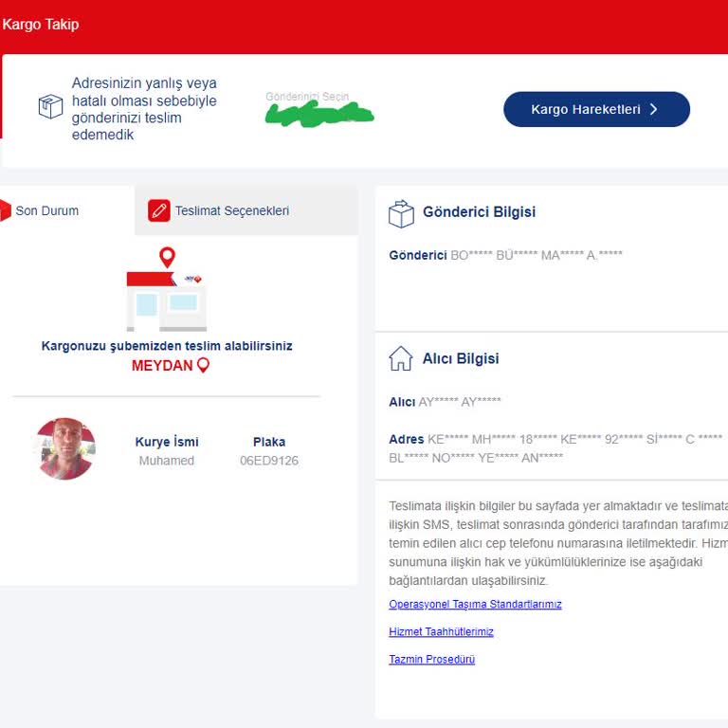
Task: Switch to Son Durum tab
Action: tap(67, 210)
